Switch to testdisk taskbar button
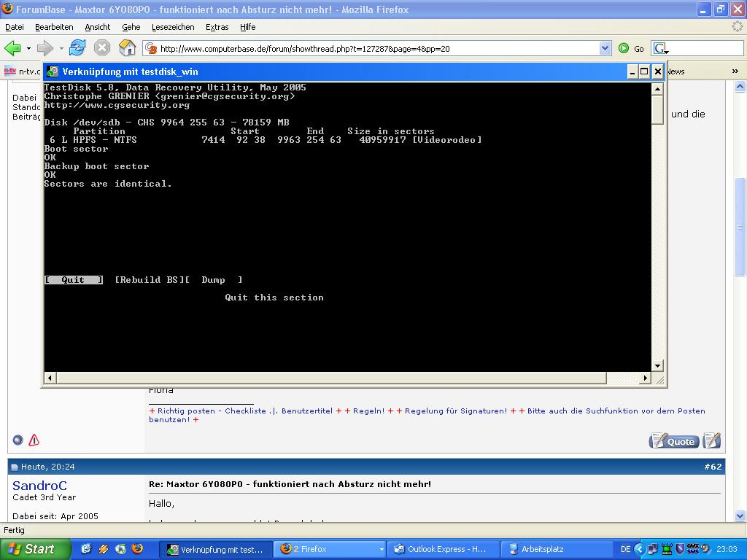The image size is (747, 560). pos(215,550)
